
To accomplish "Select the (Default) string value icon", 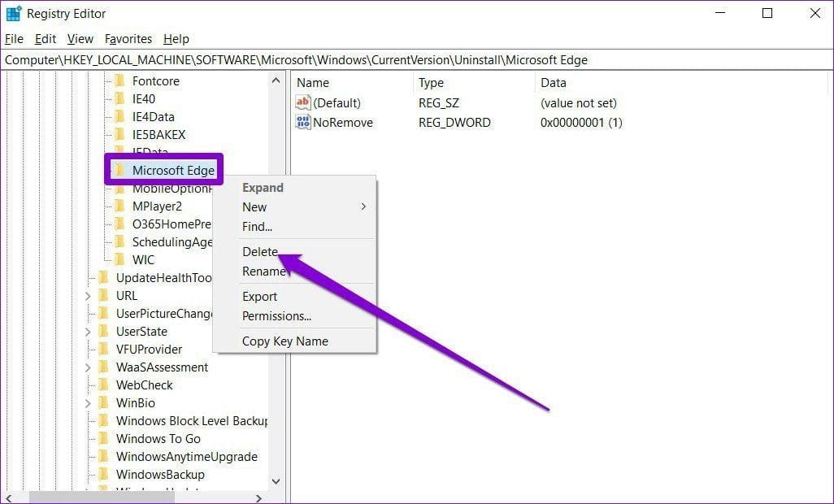I will click(x=302, y=102).
